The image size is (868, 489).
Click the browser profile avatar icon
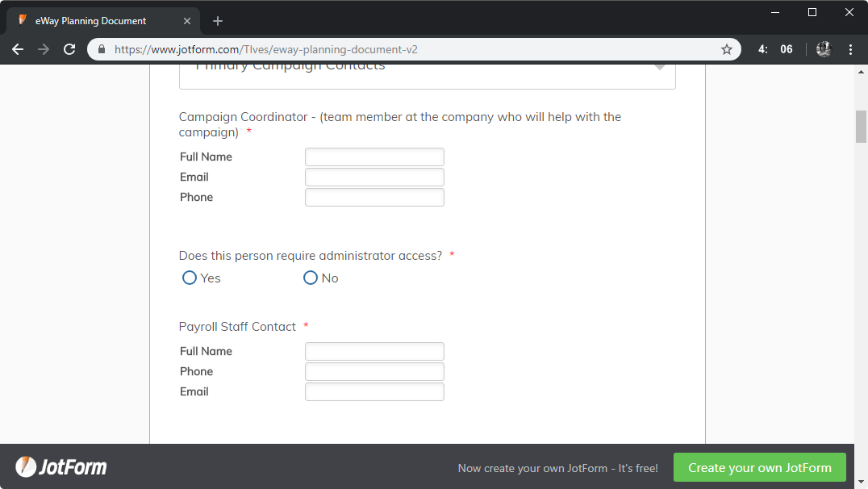823,48
